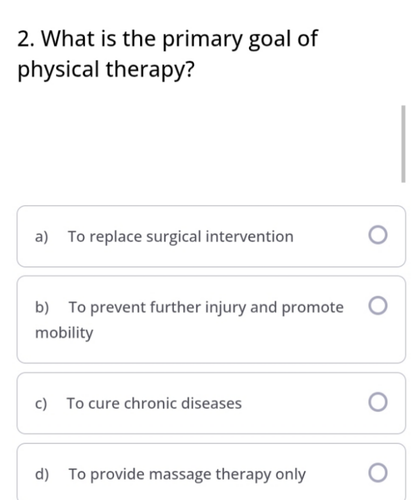Click the "d)" option letter label

click(x=42, y=474)
